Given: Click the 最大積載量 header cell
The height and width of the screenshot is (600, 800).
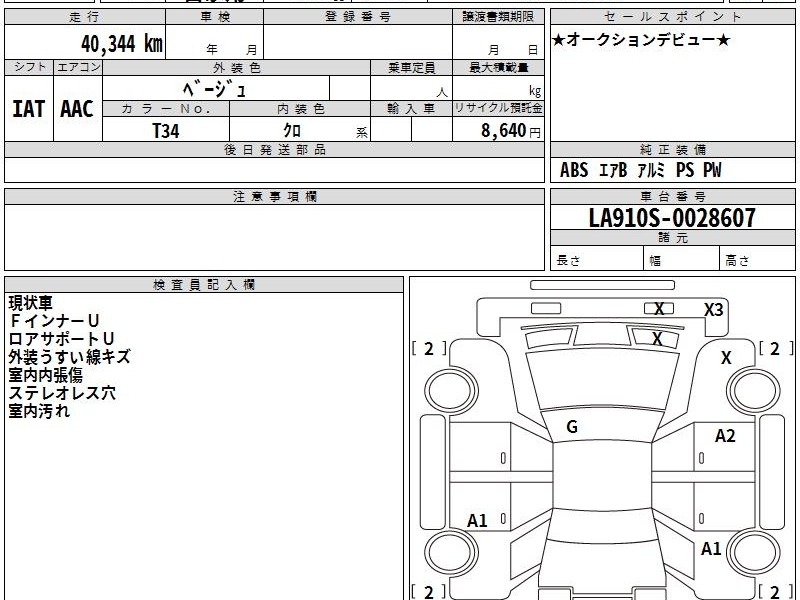Looking at the screenshot, I should [x=498, y=67].
